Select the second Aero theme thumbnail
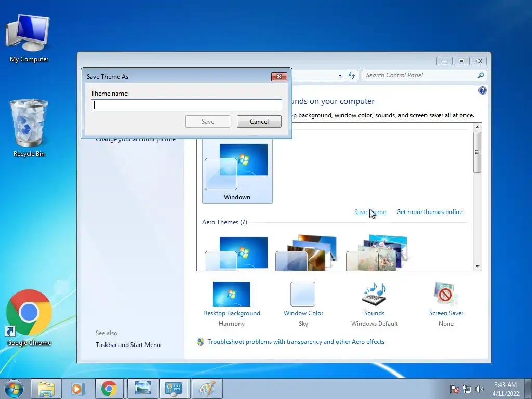Image resolution: width=532 pixels, height=399 pixels. tap(307, 253)
